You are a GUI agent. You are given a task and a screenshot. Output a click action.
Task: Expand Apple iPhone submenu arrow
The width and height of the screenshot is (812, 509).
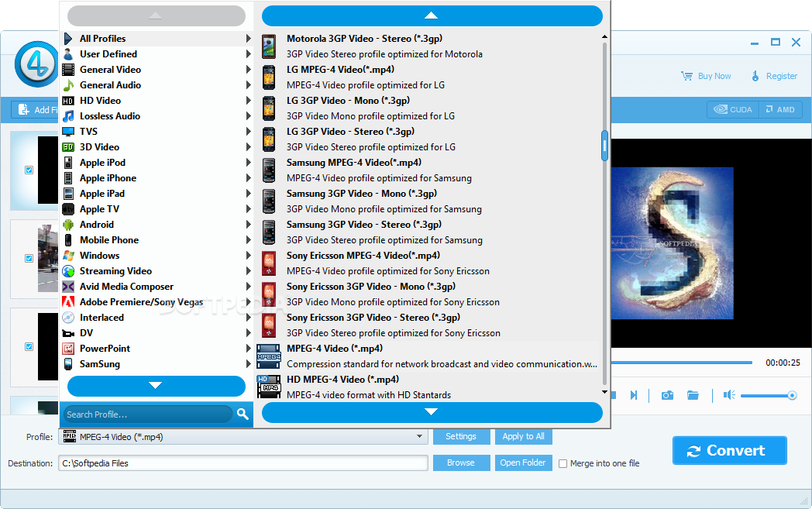pyautogui.click(x=249, y=178)
